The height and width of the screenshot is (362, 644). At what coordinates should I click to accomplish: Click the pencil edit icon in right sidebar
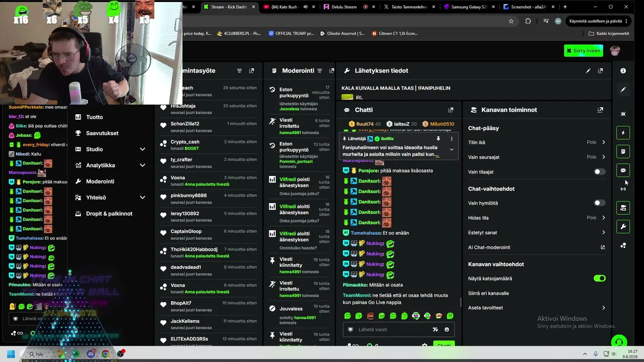(x=623, y=89)
